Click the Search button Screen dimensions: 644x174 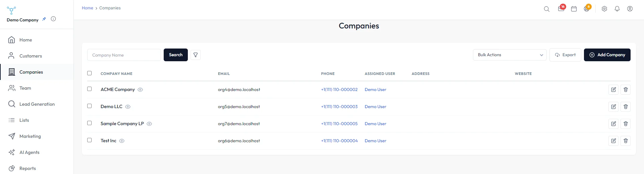(x=176, y=55)
